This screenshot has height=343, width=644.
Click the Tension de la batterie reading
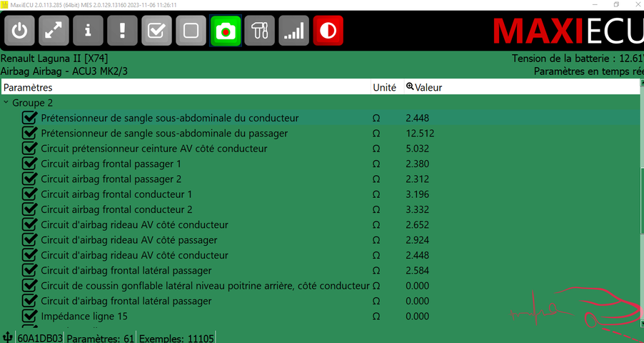point(578,59)
